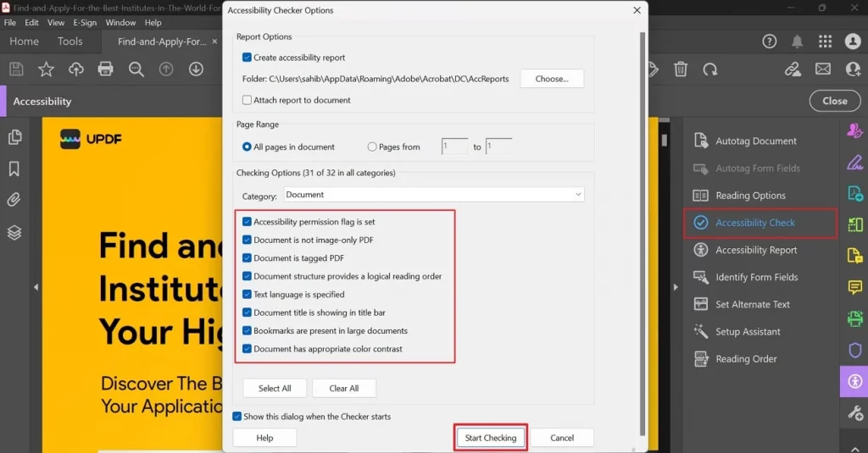This screenshot has width=868, height=453.
Task: Click the yellow comment tool in right rail
Action: coord(854,287)
